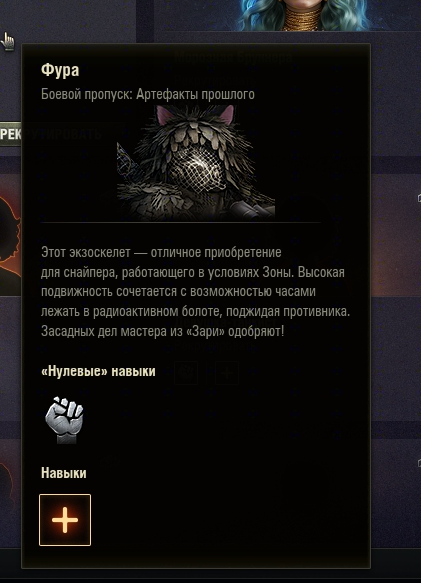Click the faded Рекрутировать link above the plus

click(x=216, y=346)
